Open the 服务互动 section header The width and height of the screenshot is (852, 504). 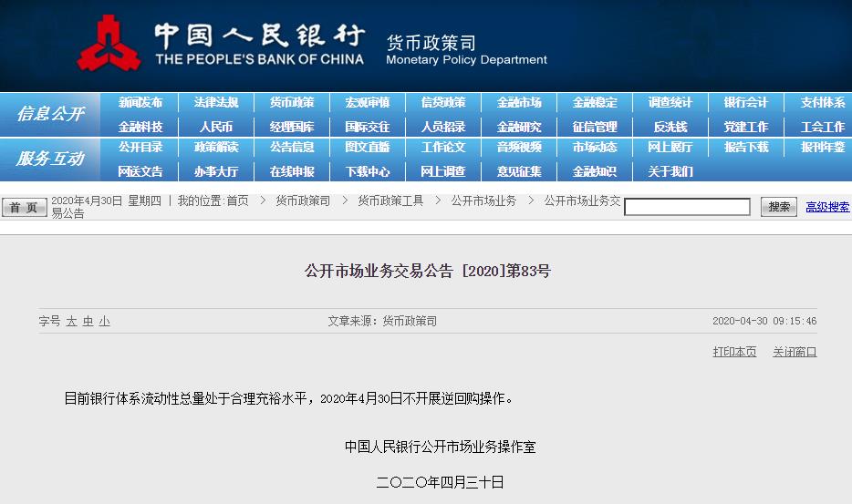[50, 159]
